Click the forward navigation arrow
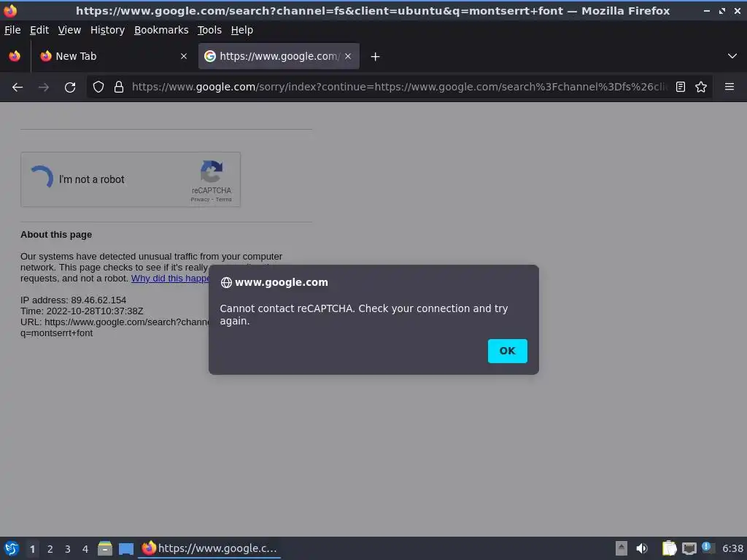Image resolution: width=747 pixels, height=560 pixels. click(x=43, y=87)
